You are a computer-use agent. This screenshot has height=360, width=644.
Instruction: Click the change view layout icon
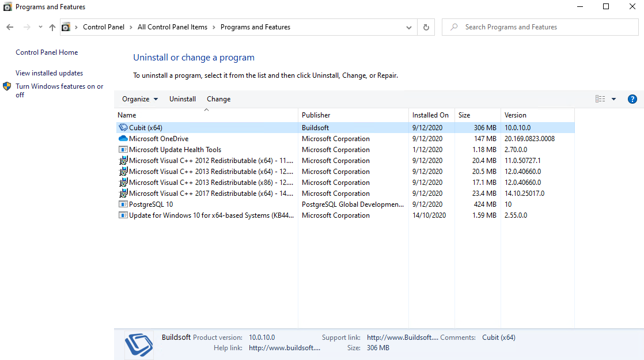[x=600, y=99]
